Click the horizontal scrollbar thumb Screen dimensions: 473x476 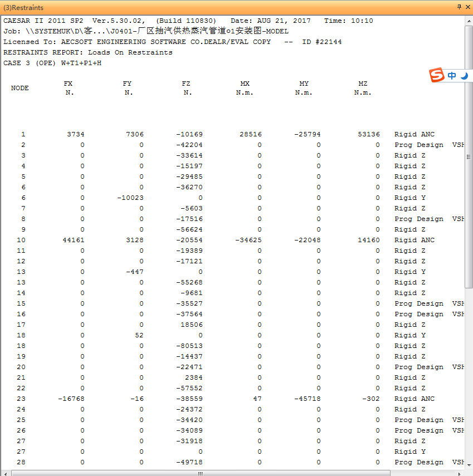coord(199,473)
